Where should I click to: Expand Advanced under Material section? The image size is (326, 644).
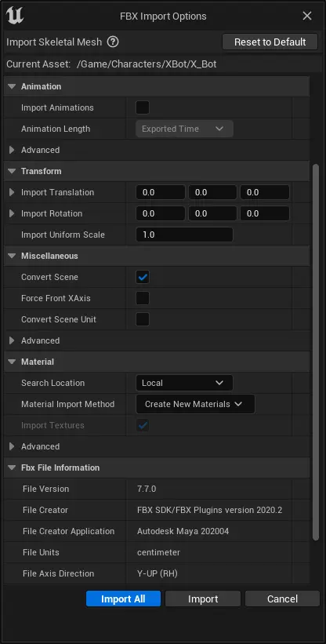point(12,446)
